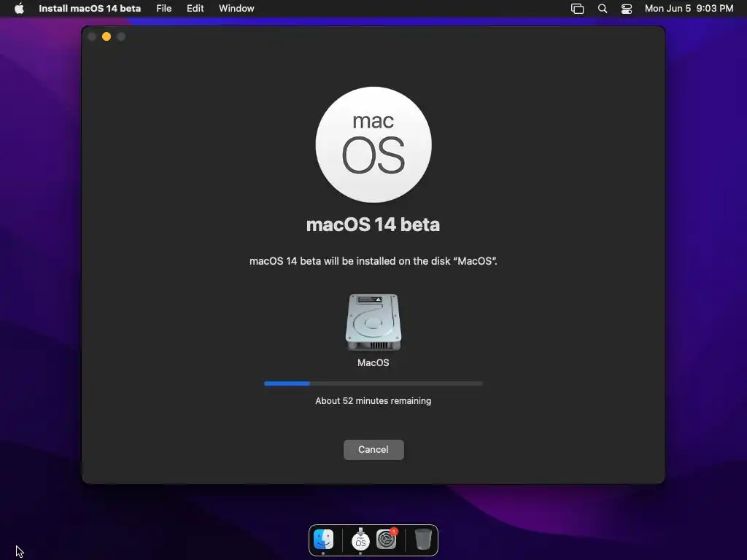Click the screen mirroring icon in menu bar
747x560 pixels.
point(578,9)
